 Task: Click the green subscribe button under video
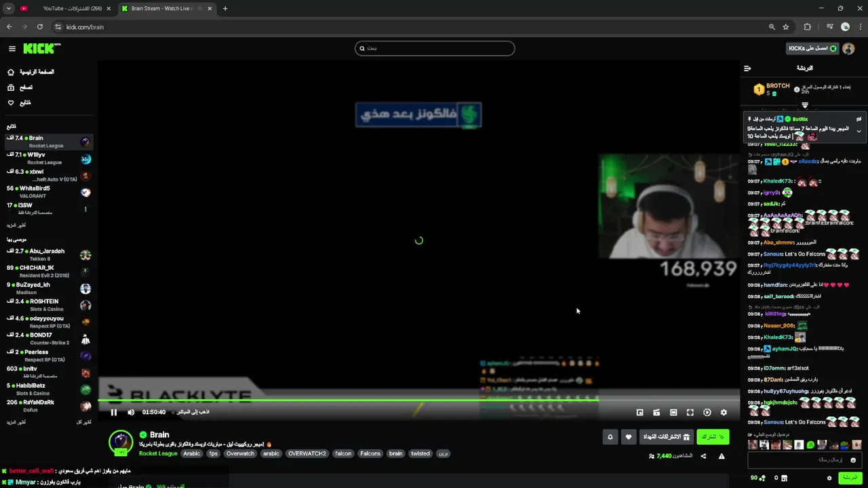pyautogui.click(x=713, y=437)
